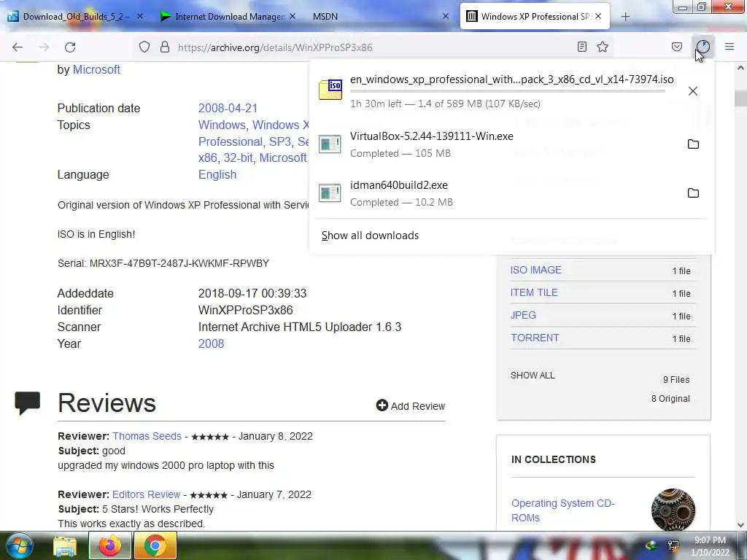The height and width of the screenshot is (560, 747).
Task: Open the TORRENT download option
Action: pos(535,338)
